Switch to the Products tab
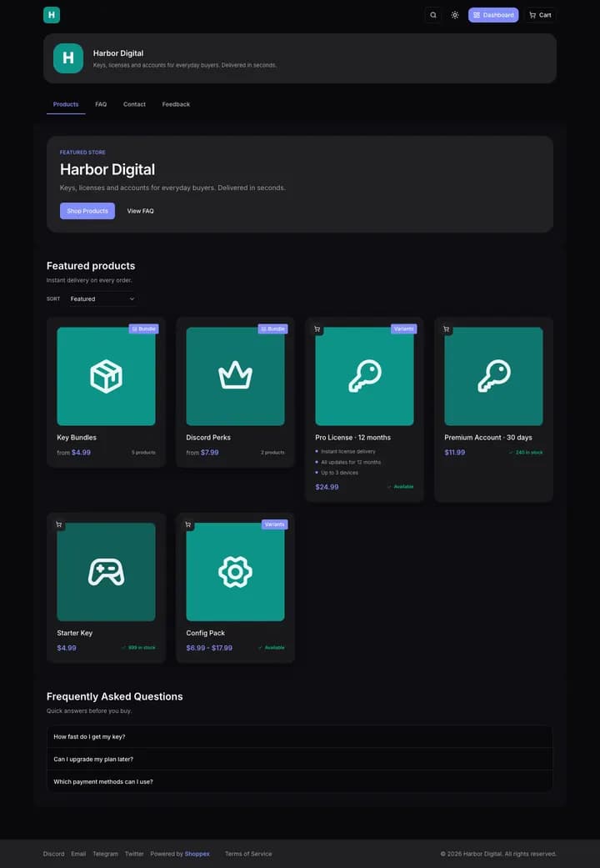 click(x=66, y=104)
